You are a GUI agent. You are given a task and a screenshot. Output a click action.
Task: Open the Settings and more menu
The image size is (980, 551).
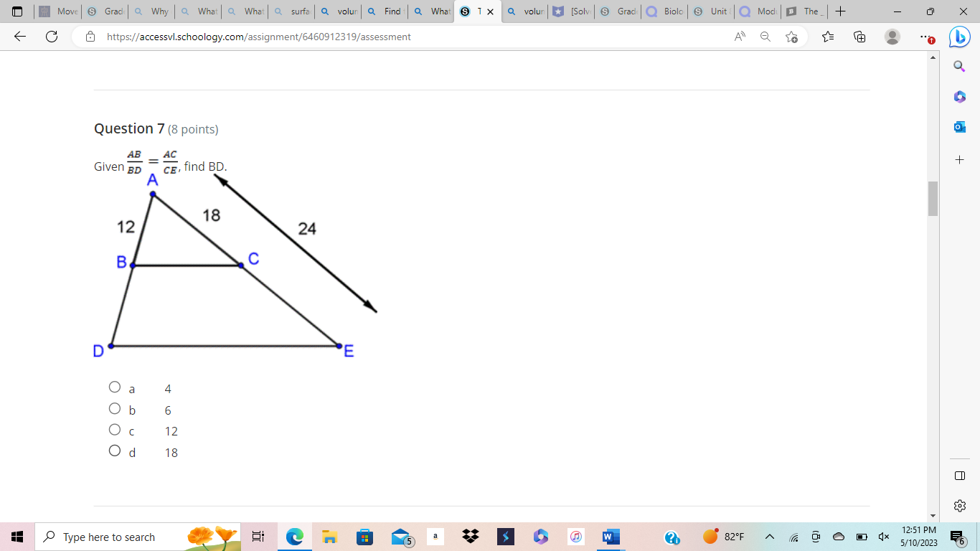(x=925, y=37)
